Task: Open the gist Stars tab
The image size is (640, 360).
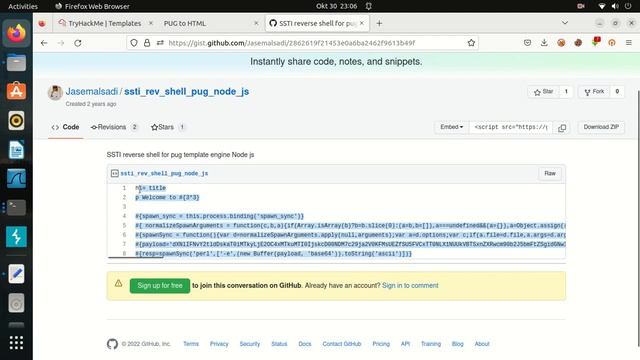Action: (x=168, y=127)
